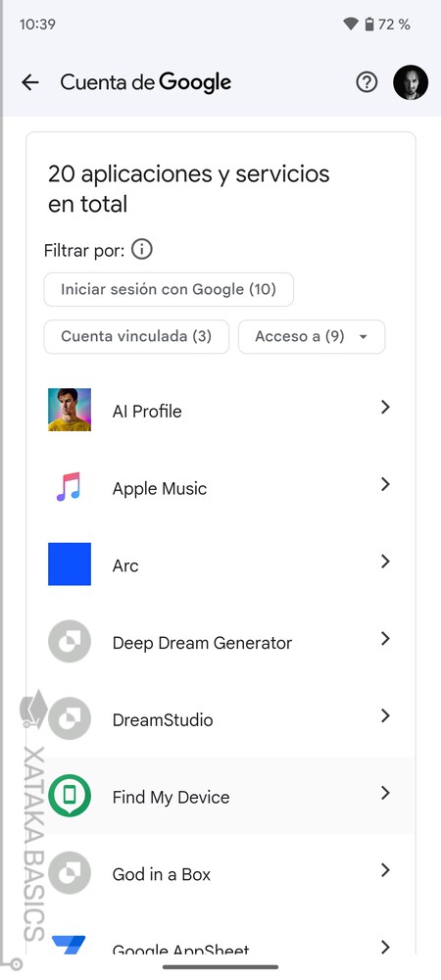Filter by Cuenta vinculada
The image size is (441, 980).
(136, 337)
